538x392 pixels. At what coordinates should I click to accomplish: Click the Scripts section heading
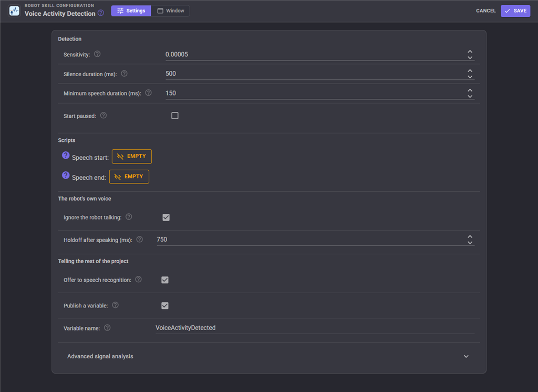(67, 140)
